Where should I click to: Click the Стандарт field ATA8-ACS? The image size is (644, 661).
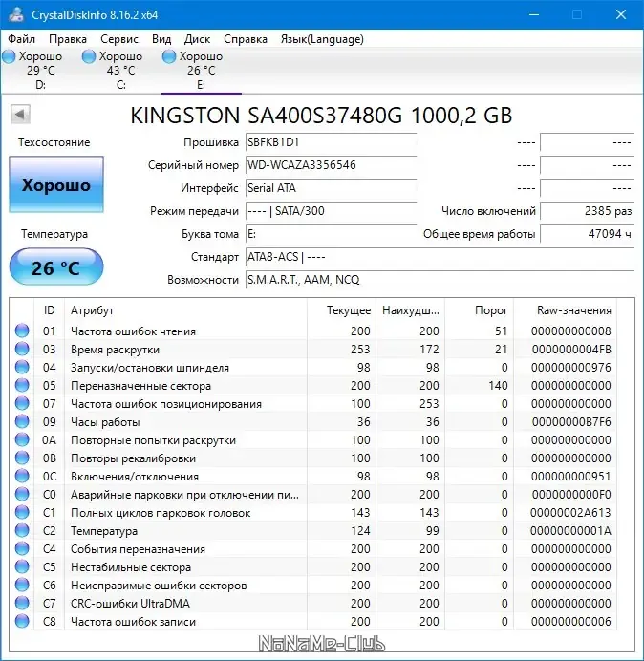click(x=440, y=257)
